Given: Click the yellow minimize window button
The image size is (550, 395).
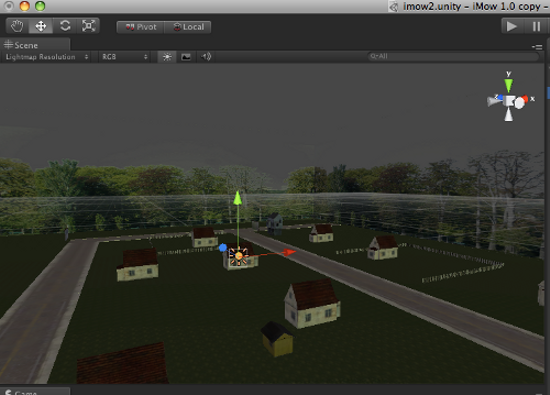Looking at the screenshot, I should (x=25, y=6).
